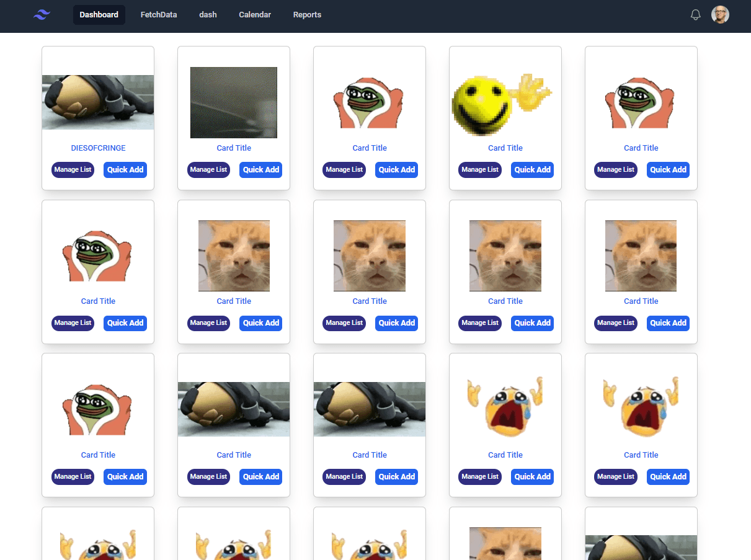Click the first orange cat image in second row
Screen dimensions: 751x560
click(234, 256)
